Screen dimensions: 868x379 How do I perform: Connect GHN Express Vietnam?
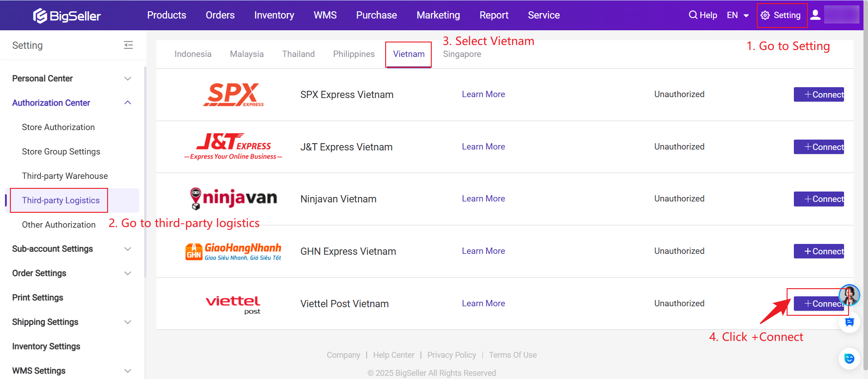(819, 251)
